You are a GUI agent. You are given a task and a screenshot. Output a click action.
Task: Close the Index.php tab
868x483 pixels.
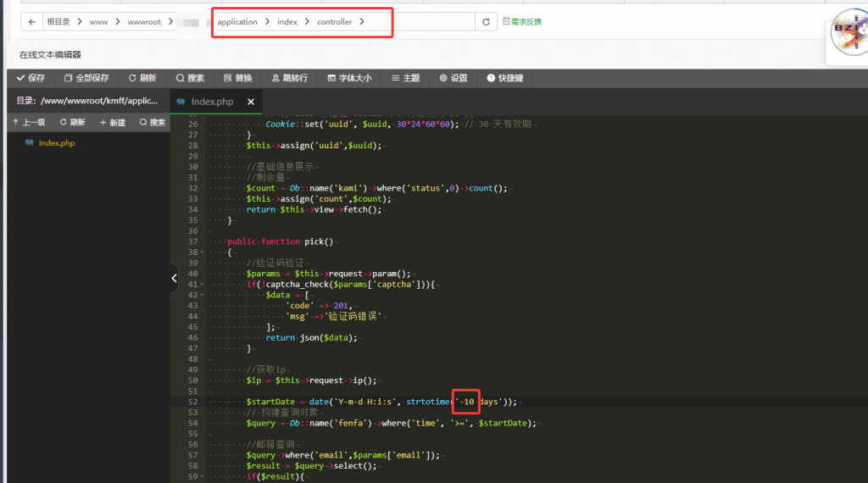coord(251,102)
